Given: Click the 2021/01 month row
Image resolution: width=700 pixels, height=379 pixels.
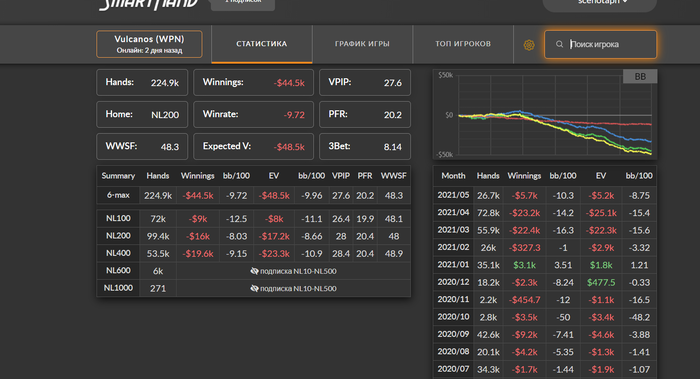Looking at the screenshot, I should click(x=545, y=265).
